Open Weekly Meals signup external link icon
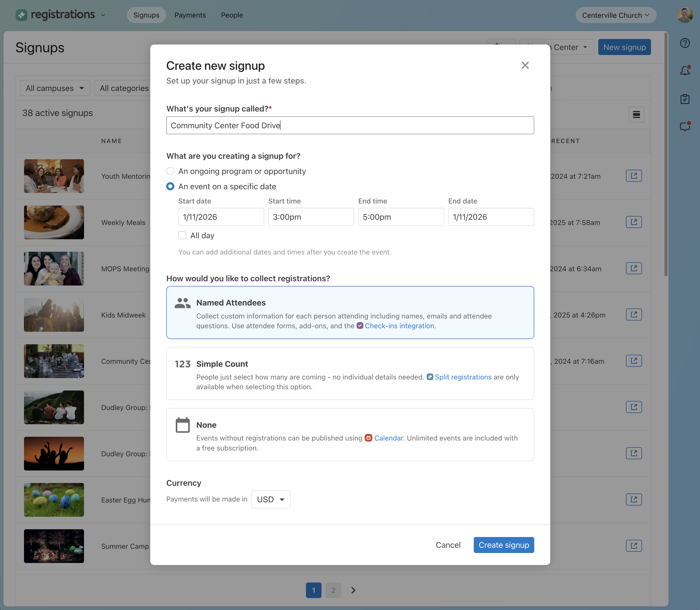 coord(633,222)
